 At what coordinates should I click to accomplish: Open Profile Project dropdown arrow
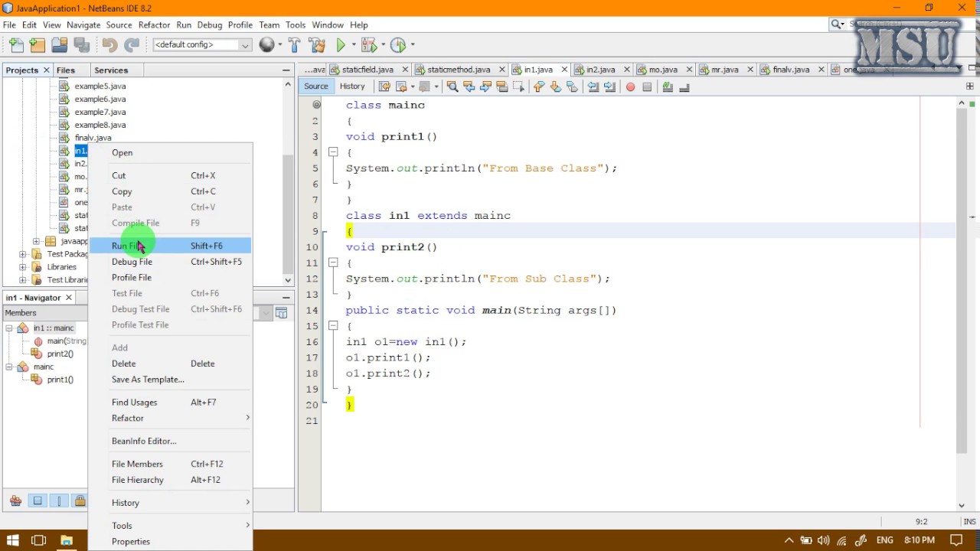tap(412, 45)
